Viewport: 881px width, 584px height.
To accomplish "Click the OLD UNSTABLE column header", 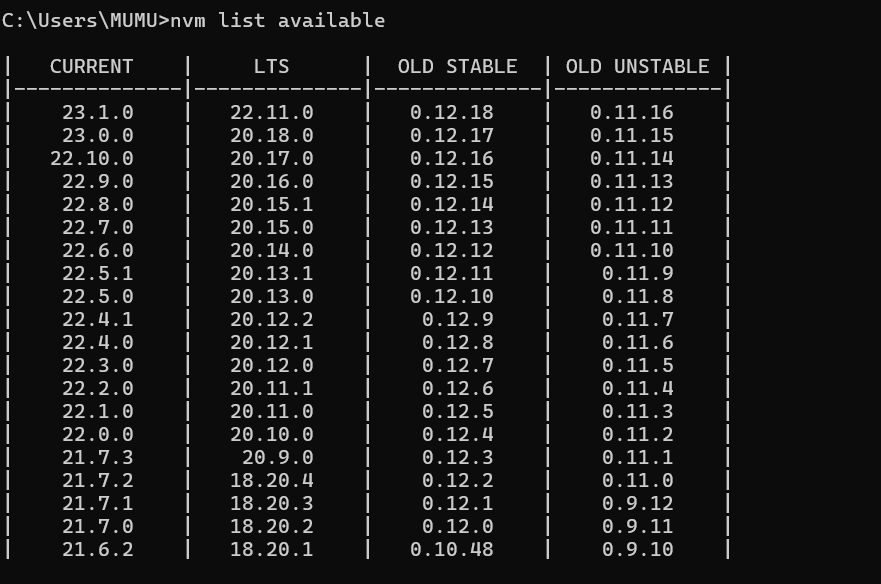I will 637,66.
